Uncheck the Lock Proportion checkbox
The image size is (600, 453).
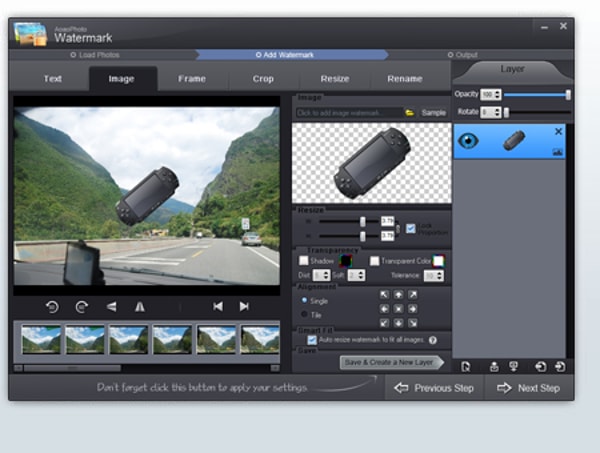coord(411,228)
